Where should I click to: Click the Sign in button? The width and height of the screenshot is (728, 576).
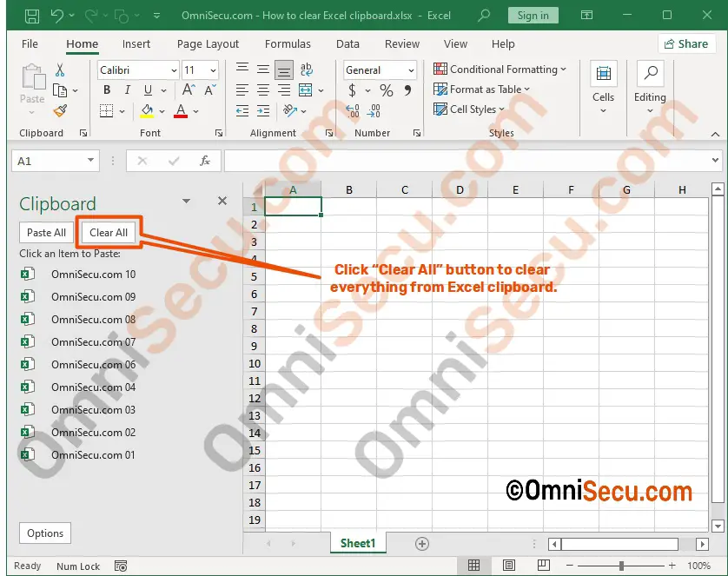click(x=533, y=16)
